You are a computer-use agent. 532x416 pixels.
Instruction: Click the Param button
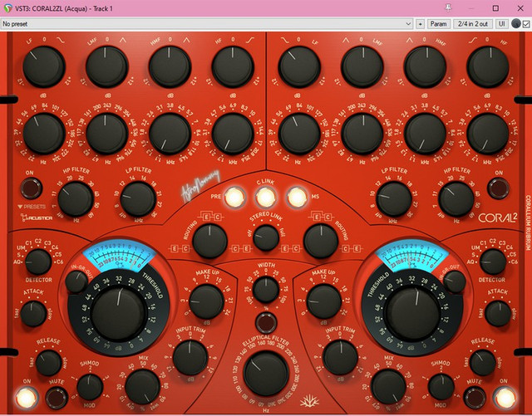click(438, 24)
